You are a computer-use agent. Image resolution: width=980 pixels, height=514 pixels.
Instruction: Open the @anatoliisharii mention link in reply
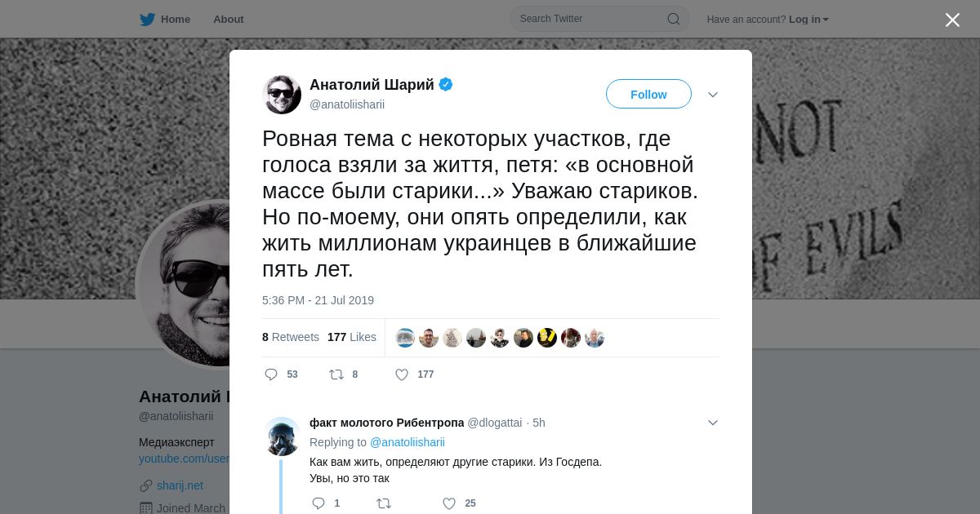click(x=408, y=442)
